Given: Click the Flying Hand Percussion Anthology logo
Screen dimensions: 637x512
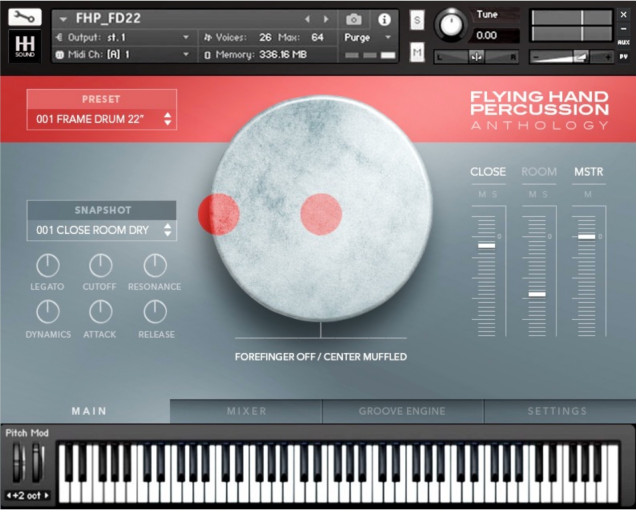Looking at the screenshot, I should pyautogui.click(x=539, y=110).
